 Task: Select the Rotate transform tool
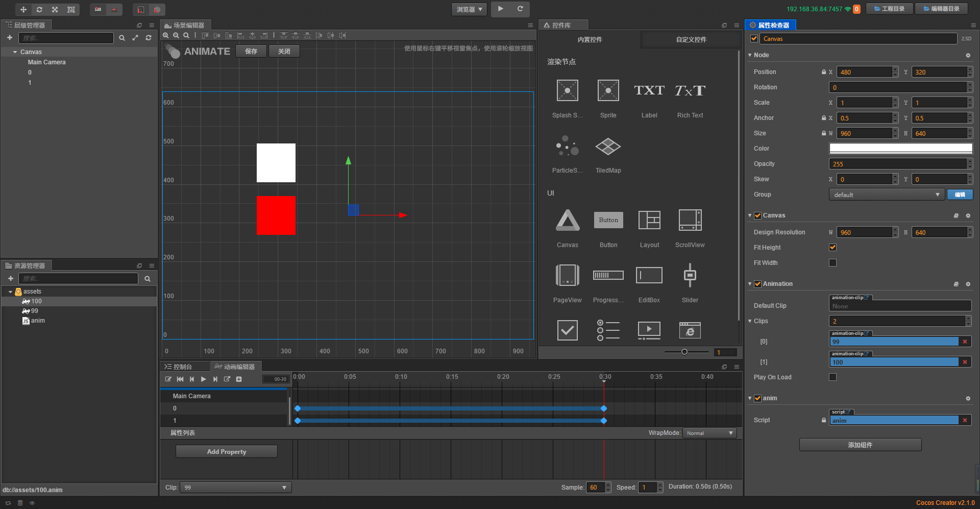39,10
